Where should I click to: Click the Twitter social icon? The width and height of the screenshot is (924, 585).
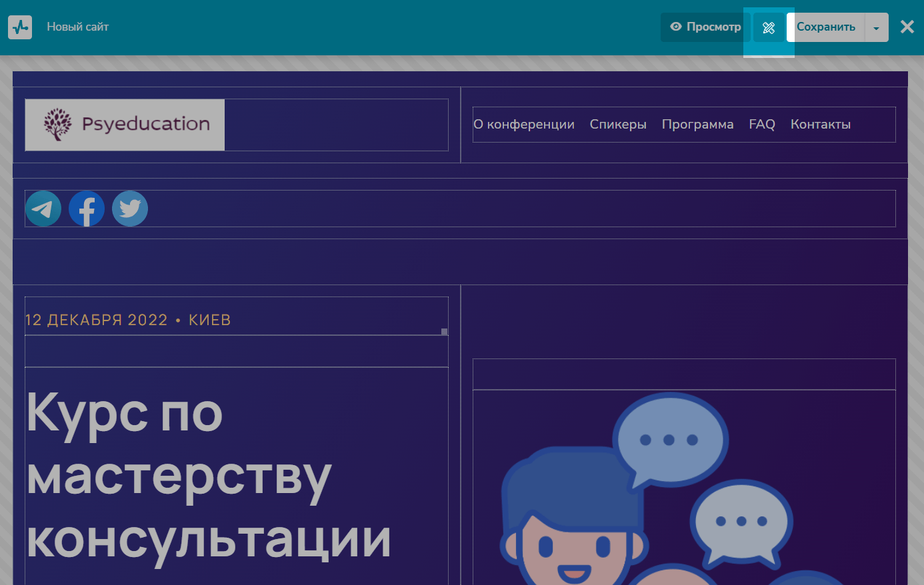click(130, 209)
